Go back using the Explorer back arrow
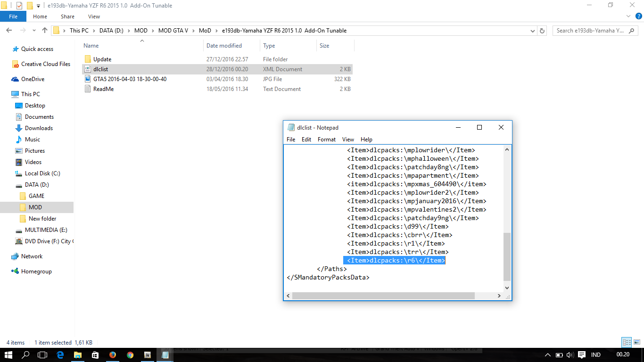The height and width of the screenshot is (362, 644). [x=8, y=31]
